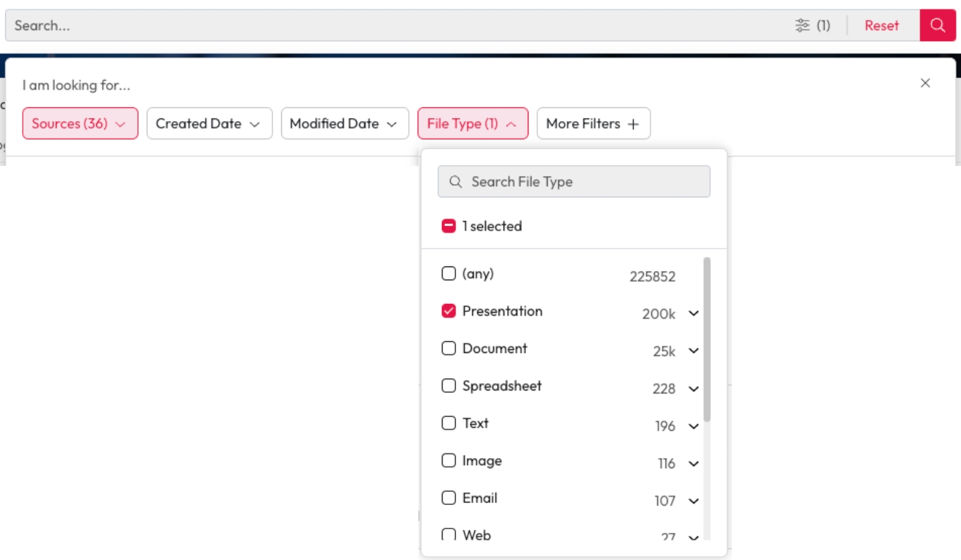Click the plus icon on More Filters
This screenshot has height=560, width=961.
click(633, 124)
